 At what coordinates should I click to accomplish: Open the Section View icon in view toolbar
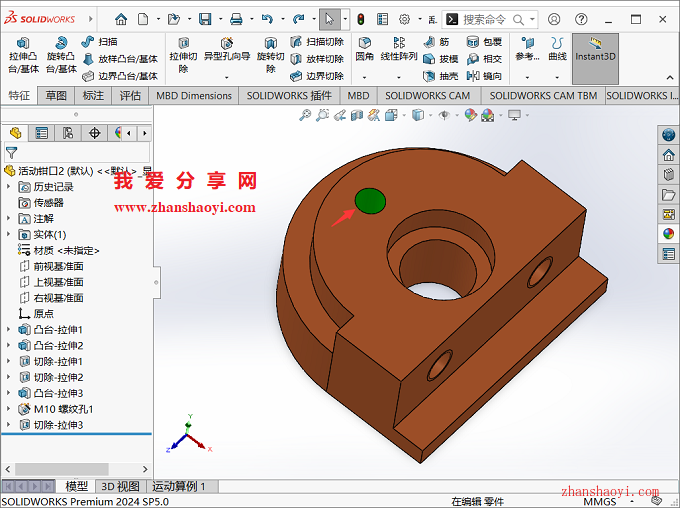click(357, 115)
